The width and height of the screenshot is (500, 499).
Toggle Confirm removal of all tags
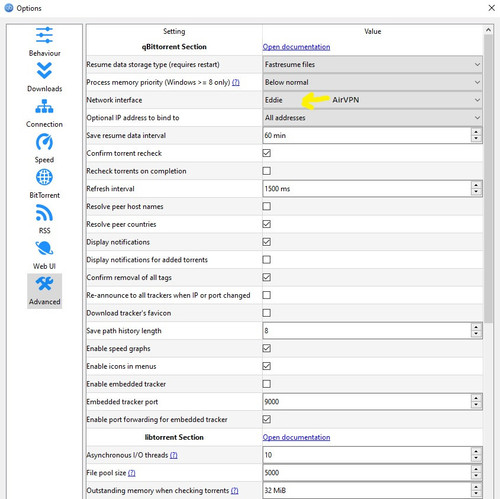click(x=267, y=277)
